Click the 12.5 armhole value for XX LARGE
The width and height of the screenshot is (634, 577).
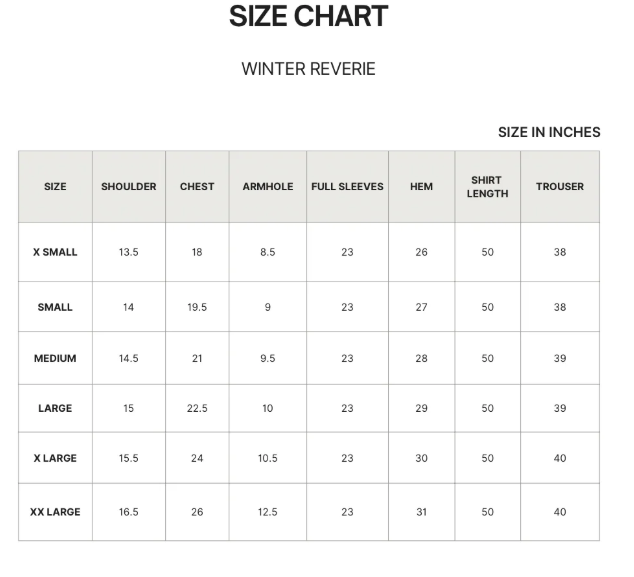tap(268, 512)
